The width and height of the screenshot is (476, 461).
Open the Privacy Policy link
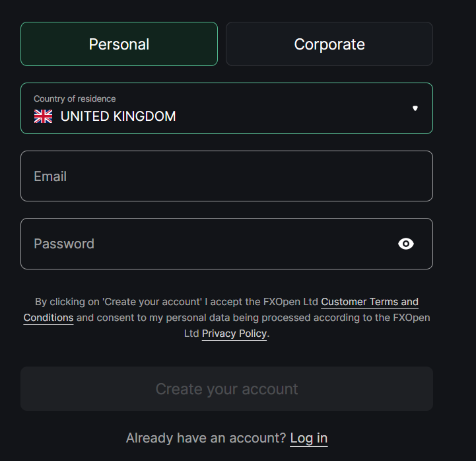point(234,334)
